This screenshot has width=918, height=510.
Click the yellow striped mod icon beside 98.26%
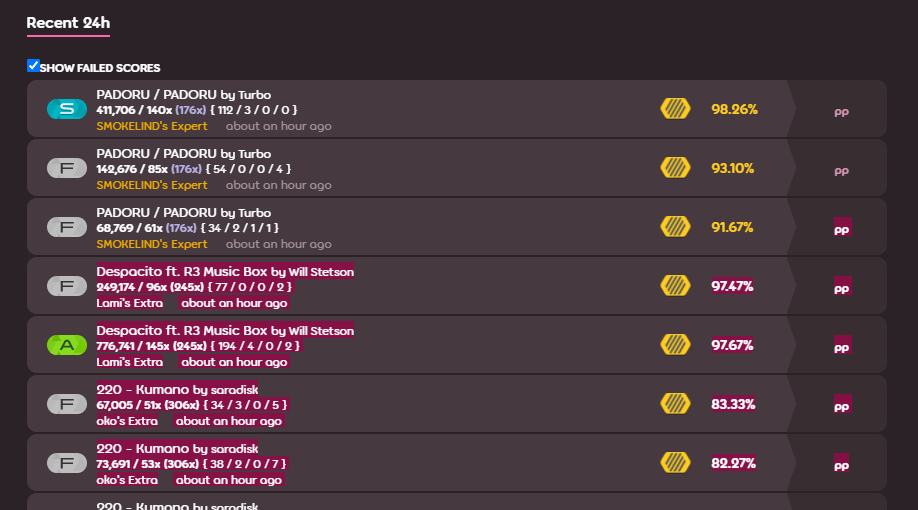(x=675, y=109)
